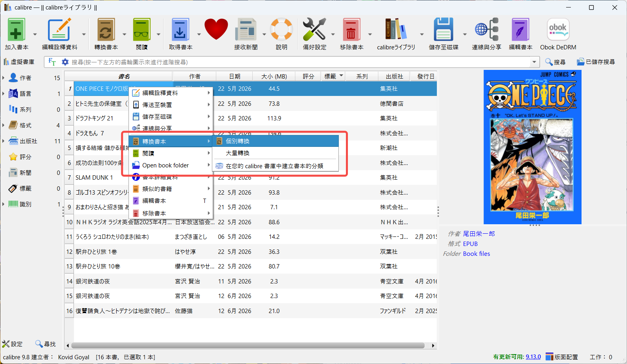Screen dimensions: 627x364
Task: Launch the Obok DeDRM plugin icon
Action: pyautogui.click(x=558, y=30)
